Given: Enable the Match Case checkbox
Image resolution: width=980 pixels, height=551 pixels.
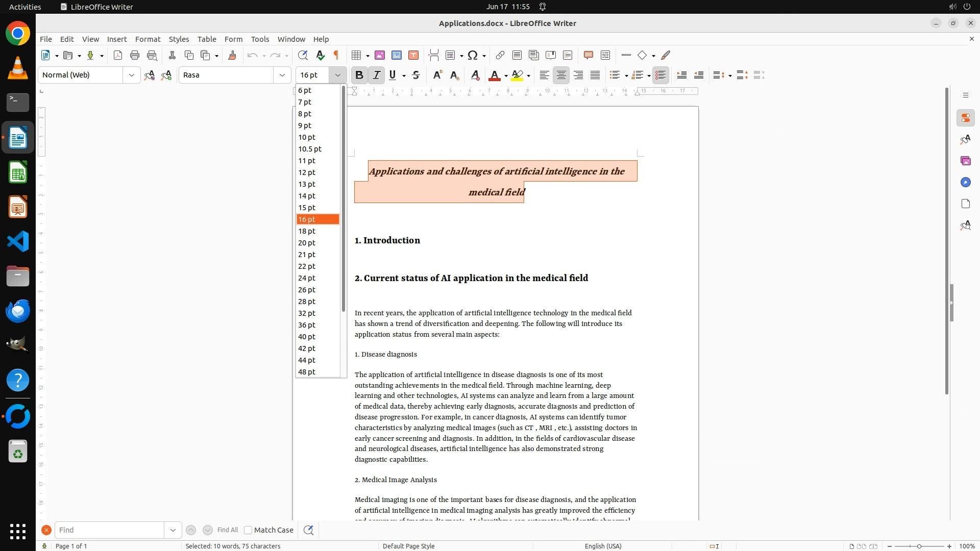Looking at the screenshot, I should [x=248, y=530].
